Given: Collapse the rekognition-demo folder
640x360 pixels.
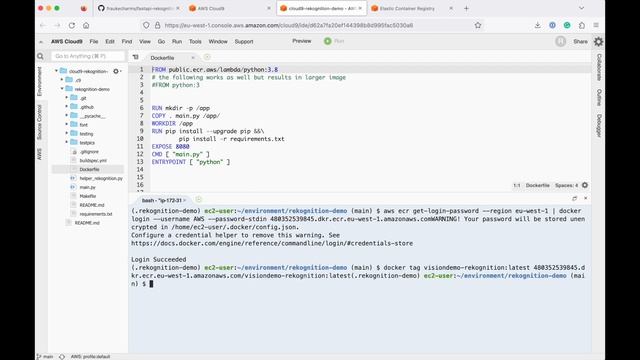Looking at the screenshot, I should pos(62,89).
